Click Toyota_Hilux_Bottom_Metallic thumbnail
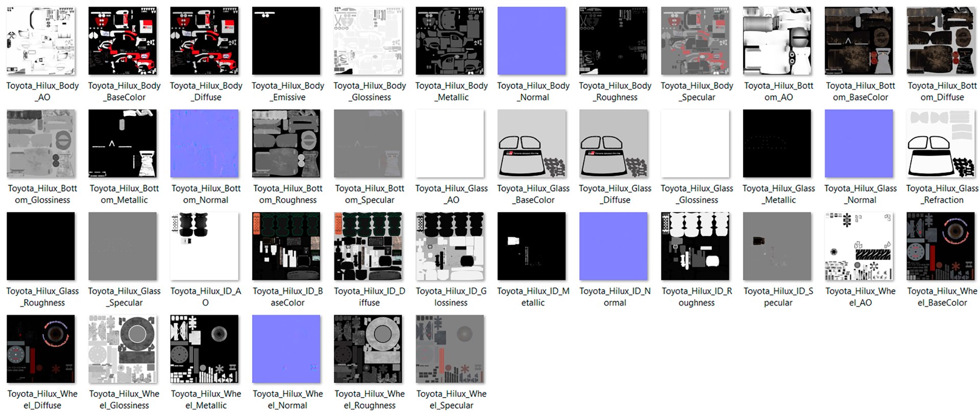This screenshot has width=980, height=420. tap(122, 143)
